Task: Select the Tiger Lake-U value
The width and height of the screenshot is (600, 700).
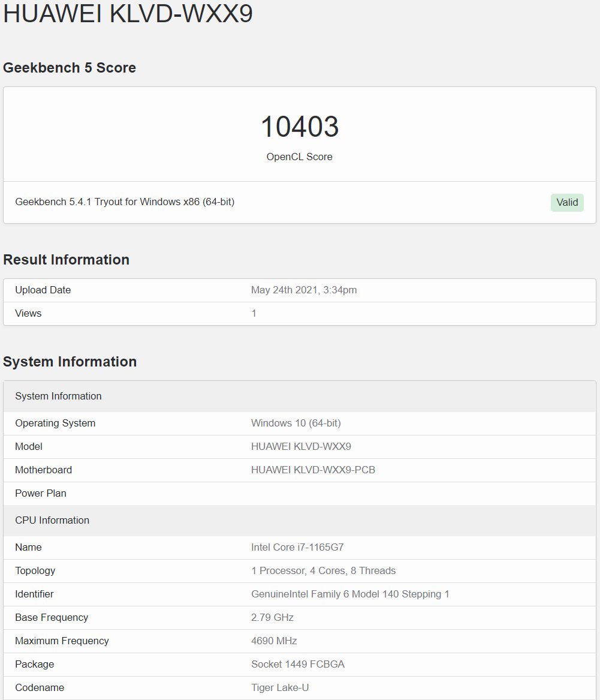Action: tap(280, 687)
